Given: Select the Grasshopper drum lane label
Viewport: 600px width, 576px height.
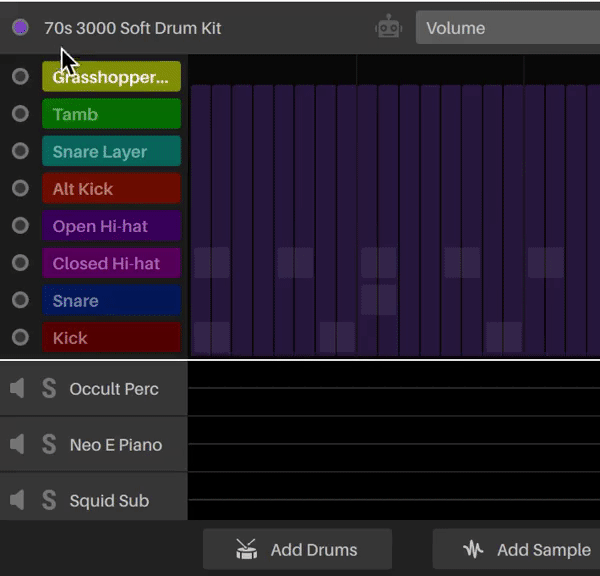Looking at the screenshot, I should (x=111, y=77).
